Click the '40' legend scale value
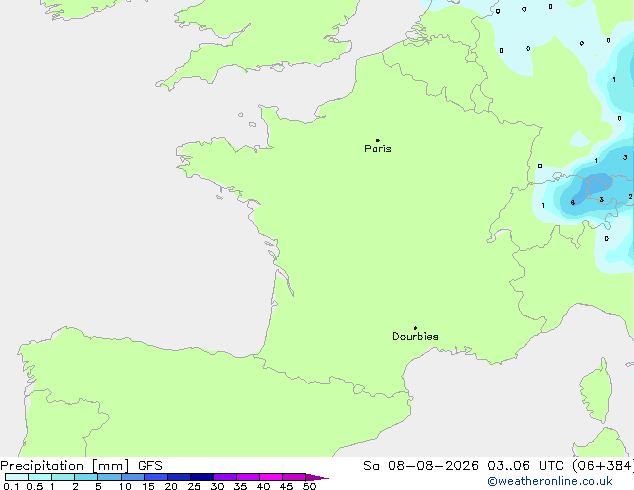 (x=263, y=486)
